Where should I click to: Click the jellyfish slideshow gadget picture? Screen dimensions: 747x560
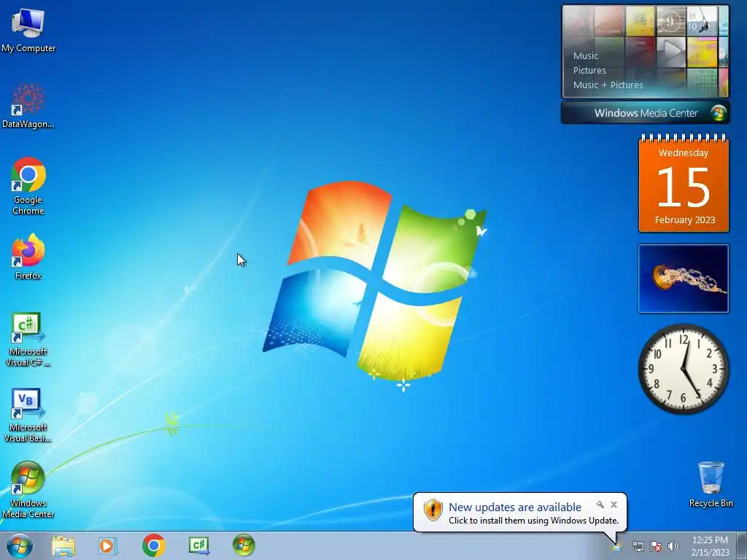coord(684,279)
